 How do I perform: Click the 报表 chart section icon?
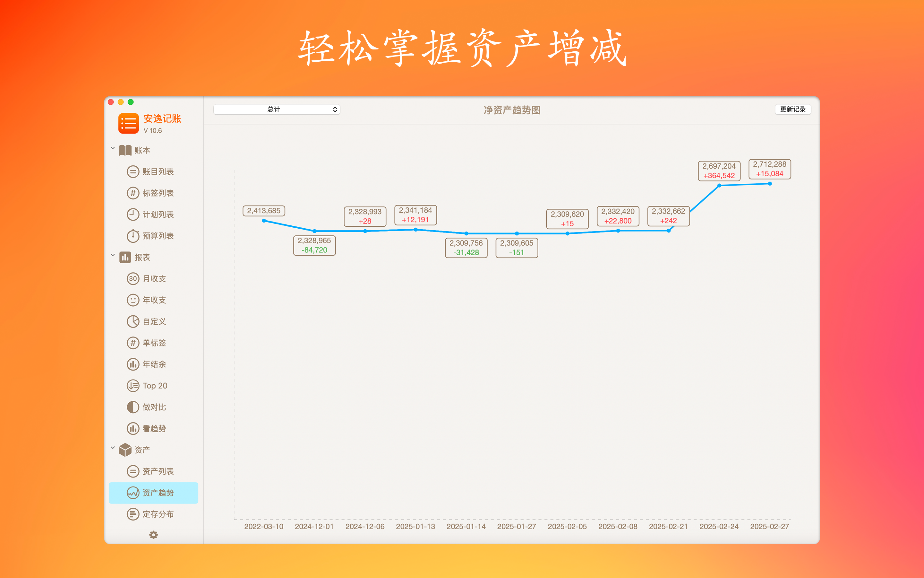125,257
